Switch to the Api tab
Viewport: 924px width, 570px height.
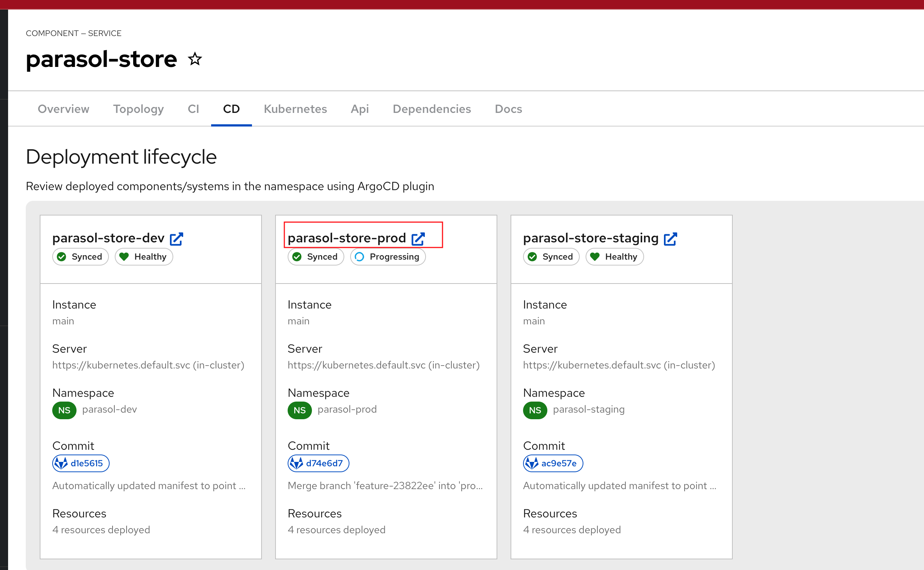pyautogui.click(x=360, y=109)
